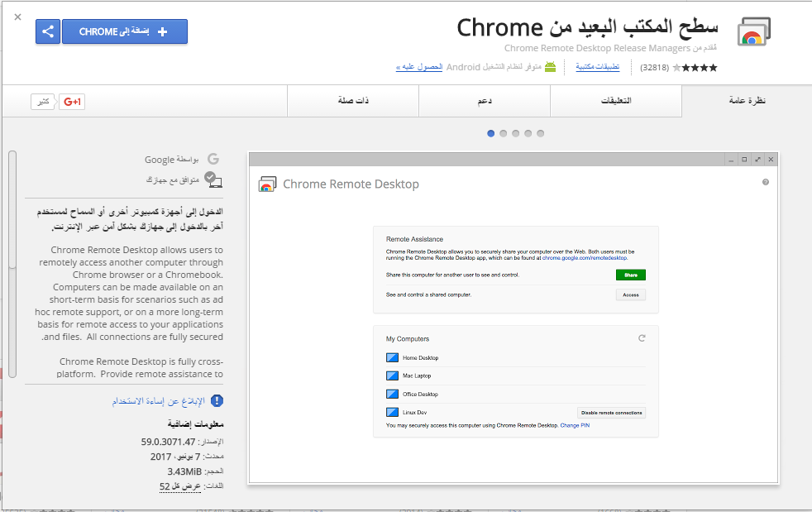This screenshot has height=512, width=812.
Task: Click the كثير count bubble beside G+1
Action: click(x=43, y=102)
